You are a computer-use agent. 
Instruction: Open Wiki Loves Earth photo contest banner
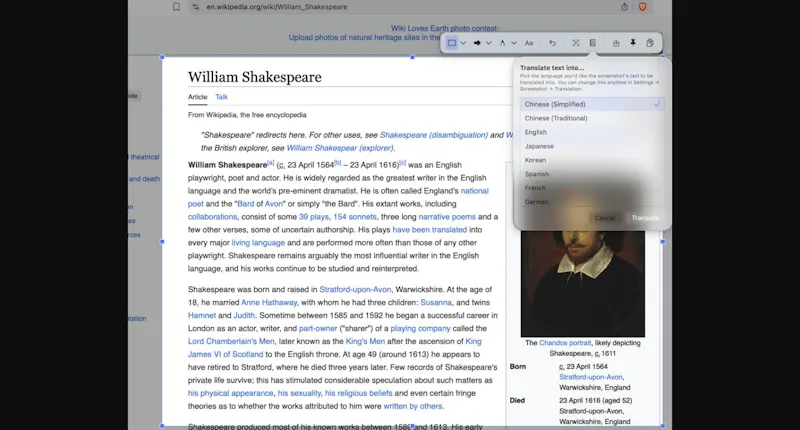coord(445,29)
